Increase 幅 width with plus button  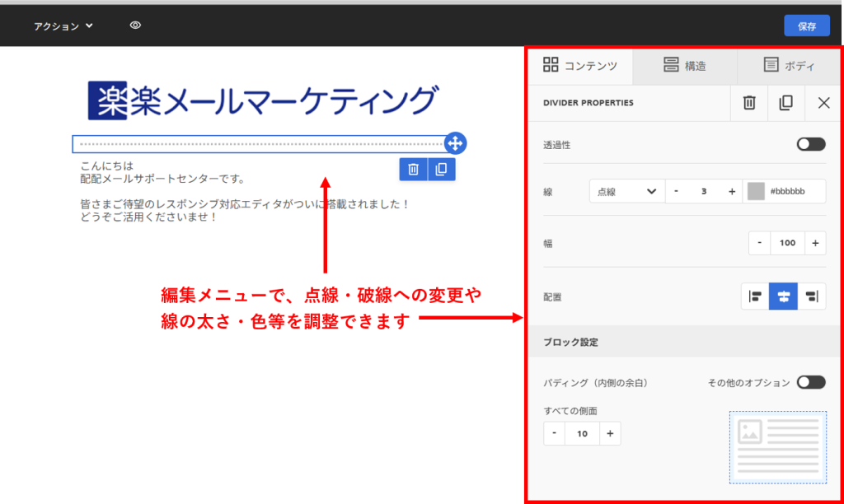pos(815,243)
